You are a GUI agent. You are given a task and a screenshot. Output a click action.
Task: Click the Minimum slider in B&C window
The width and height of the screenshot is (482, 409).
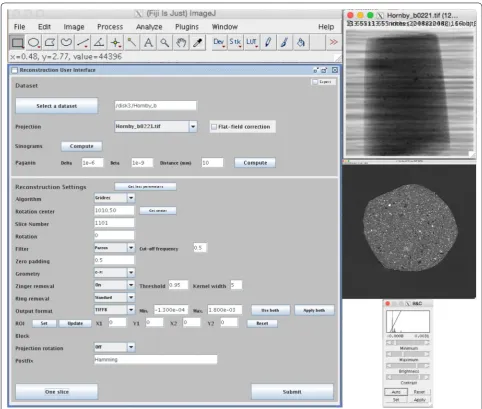[x=408, y=342]
